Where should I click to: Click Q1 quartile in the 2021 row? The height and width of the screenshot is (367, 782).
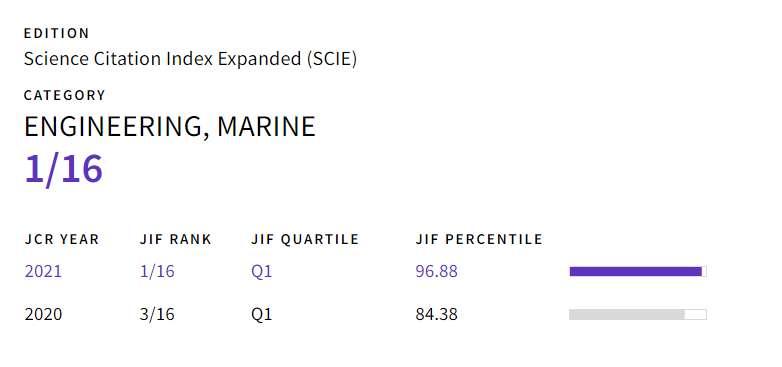[262, 271]
